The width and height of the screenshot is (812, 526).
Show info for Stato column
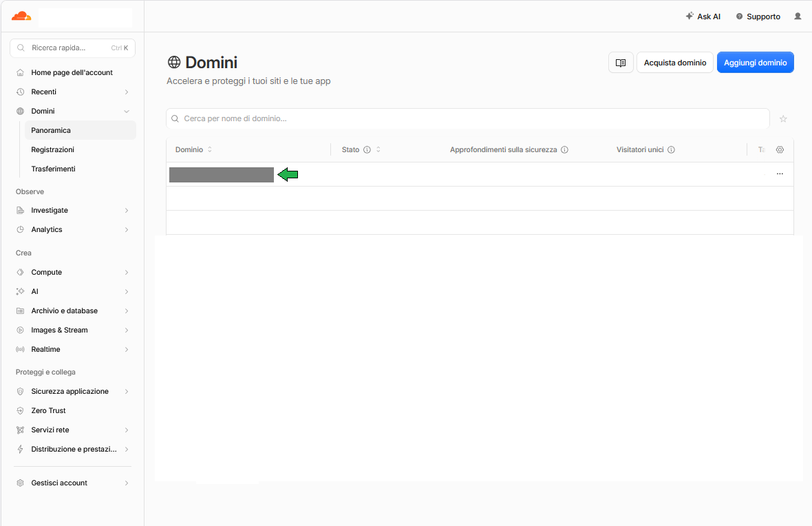367,150
